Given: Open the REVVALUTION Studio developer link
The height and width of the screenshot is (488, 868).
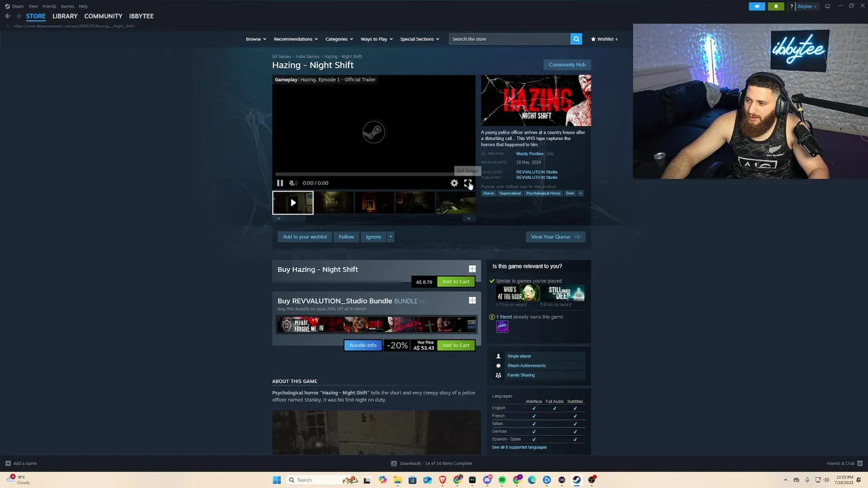Looking at the screenshot, I should (536, 172).
